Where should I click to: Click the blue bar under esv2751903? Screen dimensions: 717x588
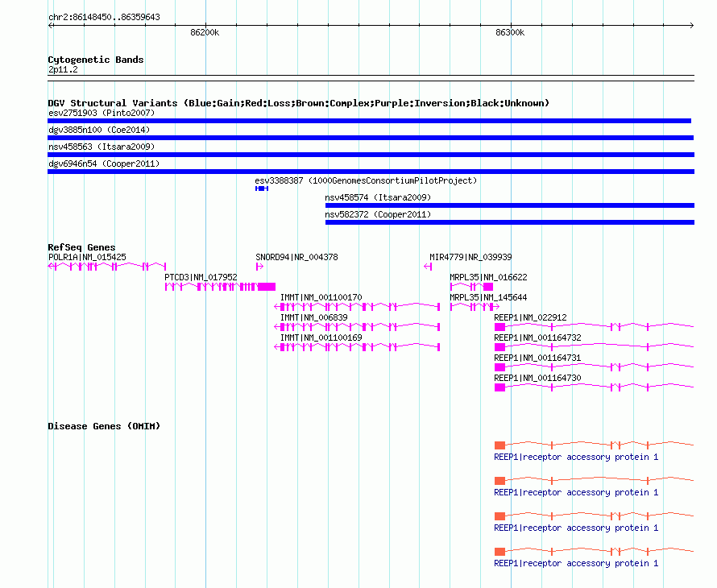pos(370,121)
